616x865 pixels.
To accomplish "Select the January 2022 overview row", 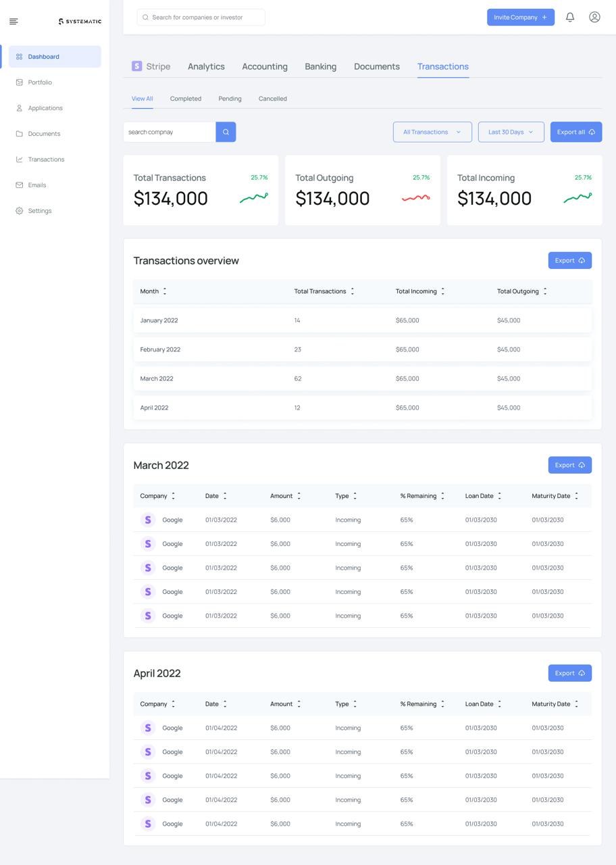I will coord(363,320).
